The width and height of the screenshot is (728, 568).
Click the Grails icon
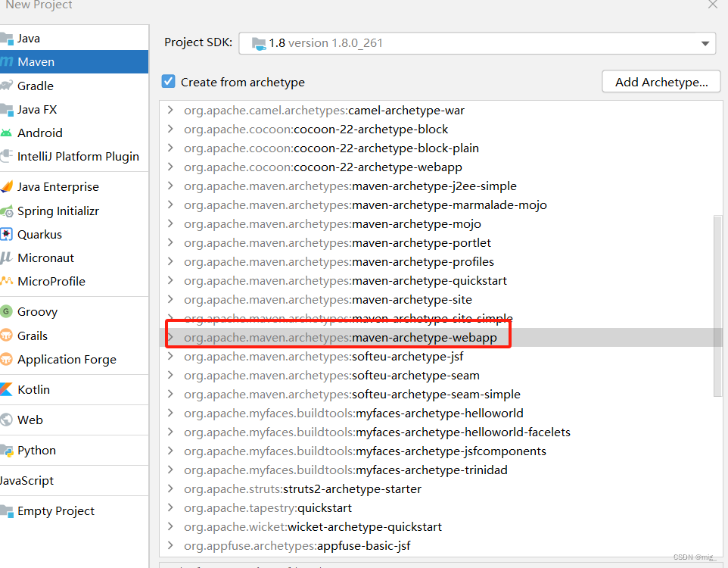point(6,335)
